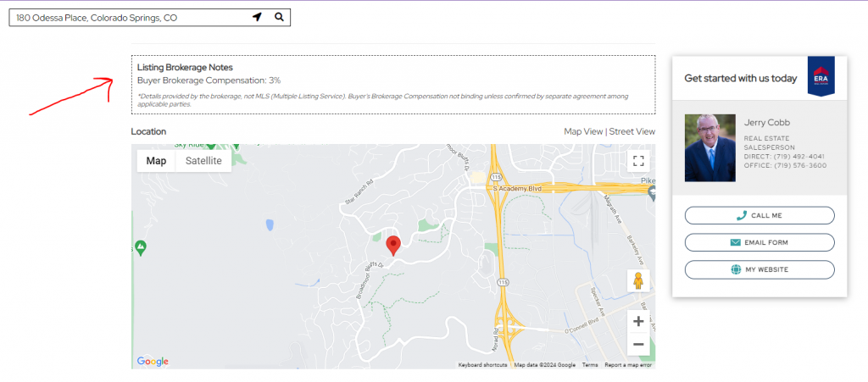Zoom out on the map
The width and height of the screenshot is (868, 382).
pyautogui.click(x=638, y=345)
